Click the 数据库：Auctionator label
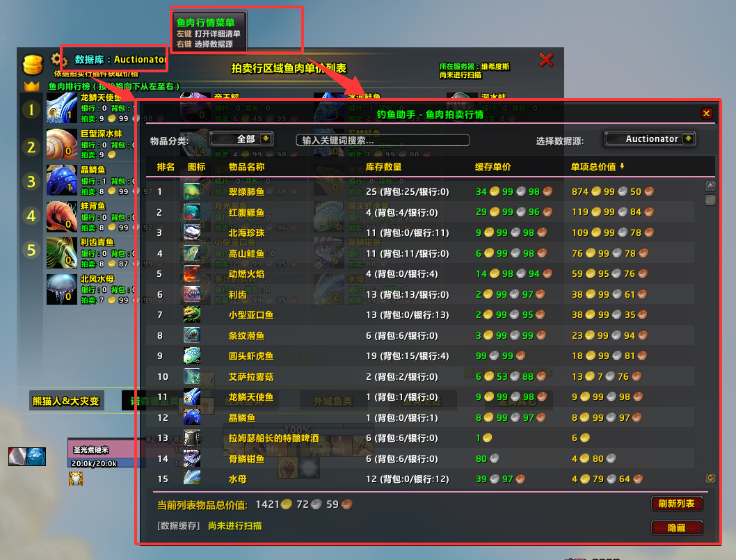Screen dimensions: 736x560 [x=120, y=60]
